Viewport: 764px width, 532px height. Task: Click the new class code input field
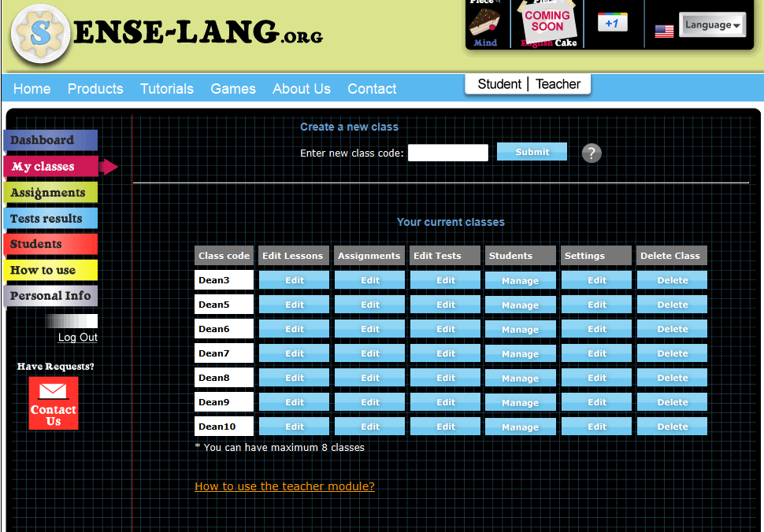[x=447, y=153]
